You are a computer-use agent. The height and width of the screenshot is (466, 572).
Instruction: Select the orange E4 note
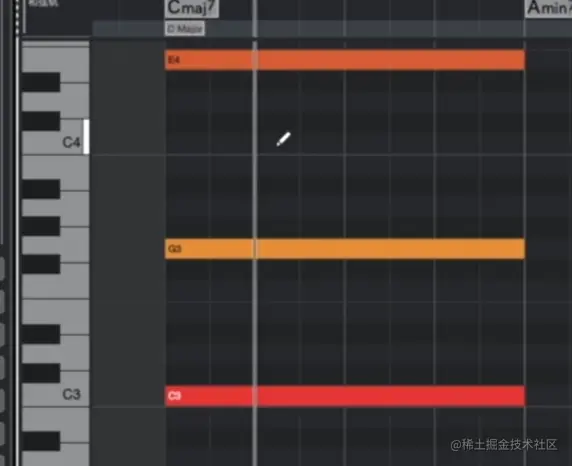[345, 60]
